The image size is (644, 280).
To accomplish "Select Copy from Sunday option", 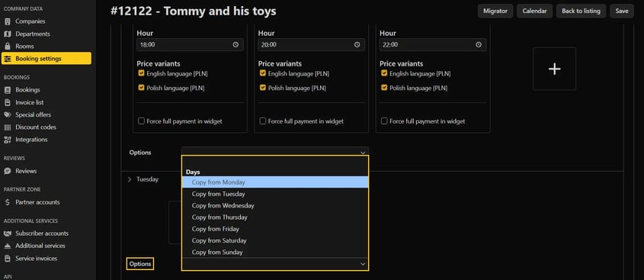I will (275, 252).
